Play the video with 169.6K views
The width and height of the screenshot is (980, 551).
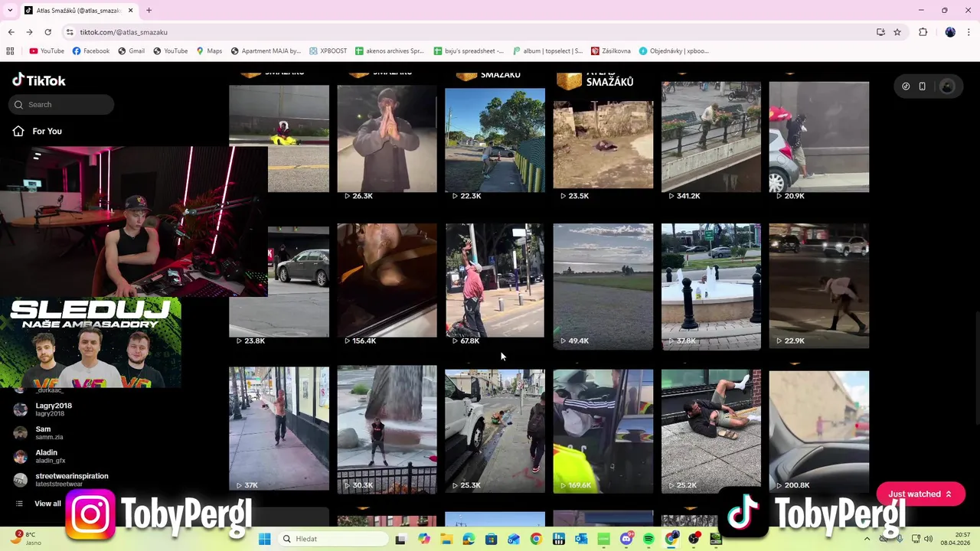pos(603,429)
